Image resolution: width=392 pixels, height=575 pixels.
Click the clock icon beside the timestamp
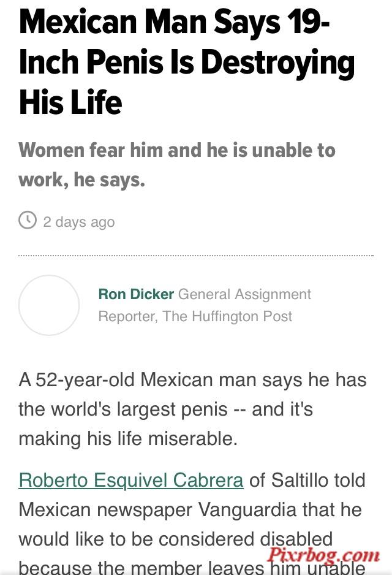28,220
